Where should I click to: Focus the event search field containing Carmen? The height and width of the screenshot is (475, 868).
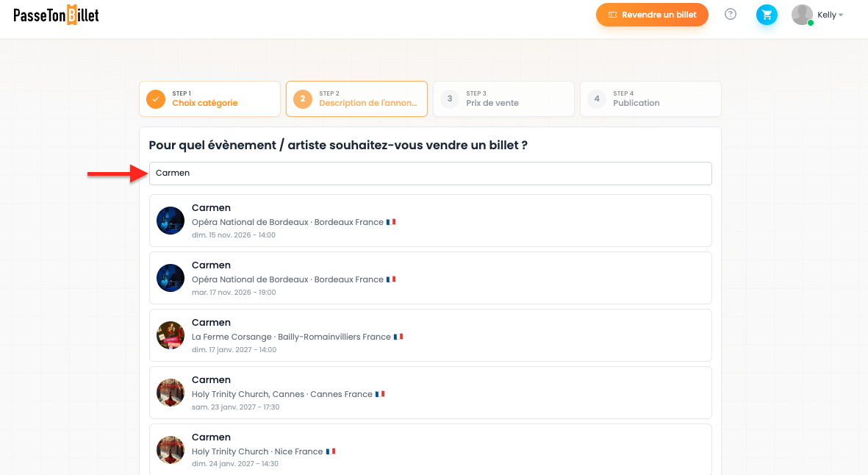[430, 174]
